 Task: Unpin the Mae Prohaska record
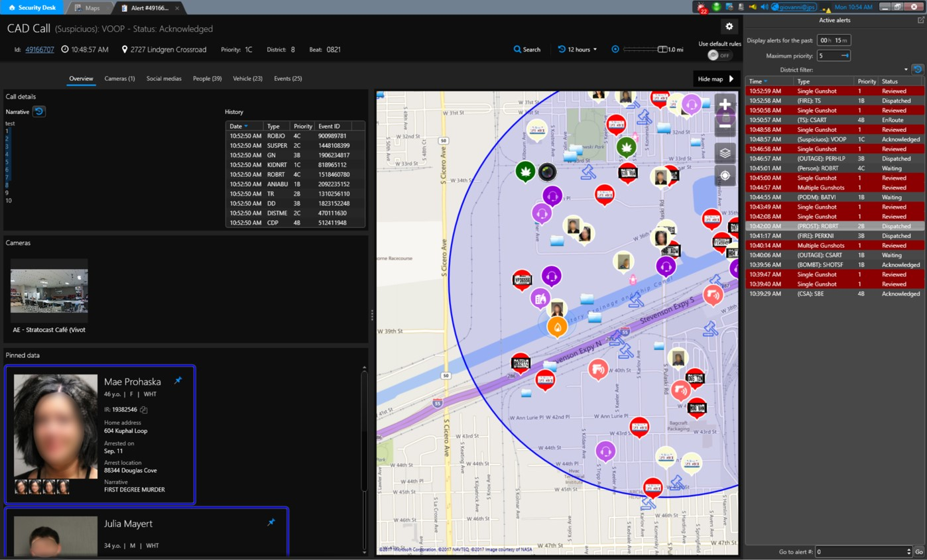coord(178,381)
